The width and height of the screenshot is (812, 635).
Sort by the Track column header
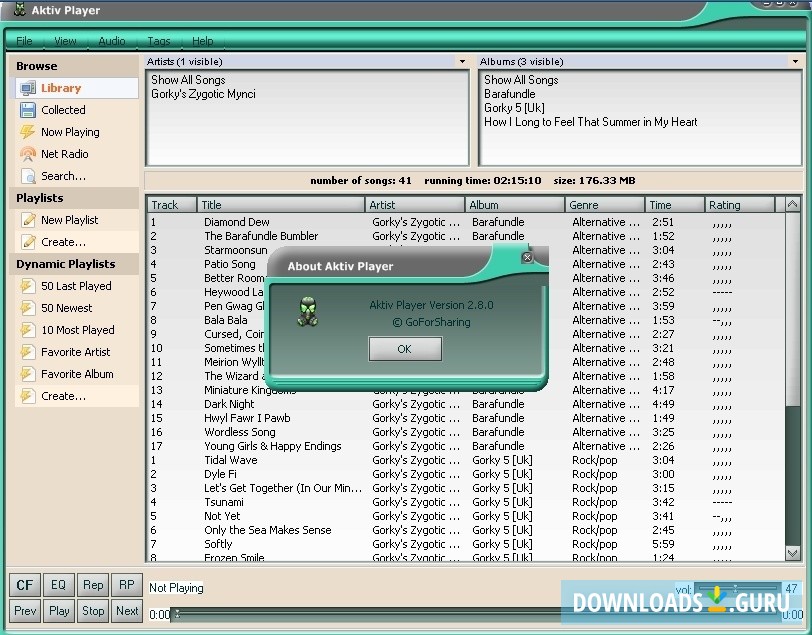click(x=171, y=205)
